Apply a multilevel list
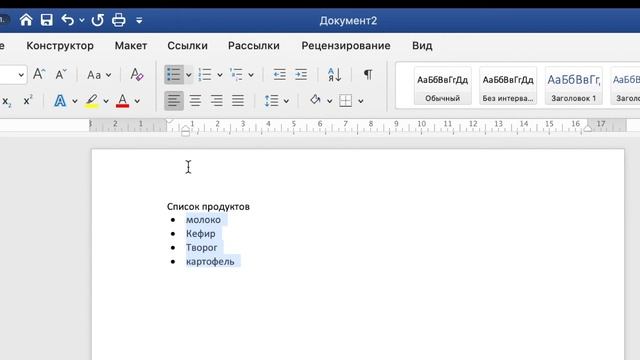Screen dimensions: 640x360 coord(236,75)
